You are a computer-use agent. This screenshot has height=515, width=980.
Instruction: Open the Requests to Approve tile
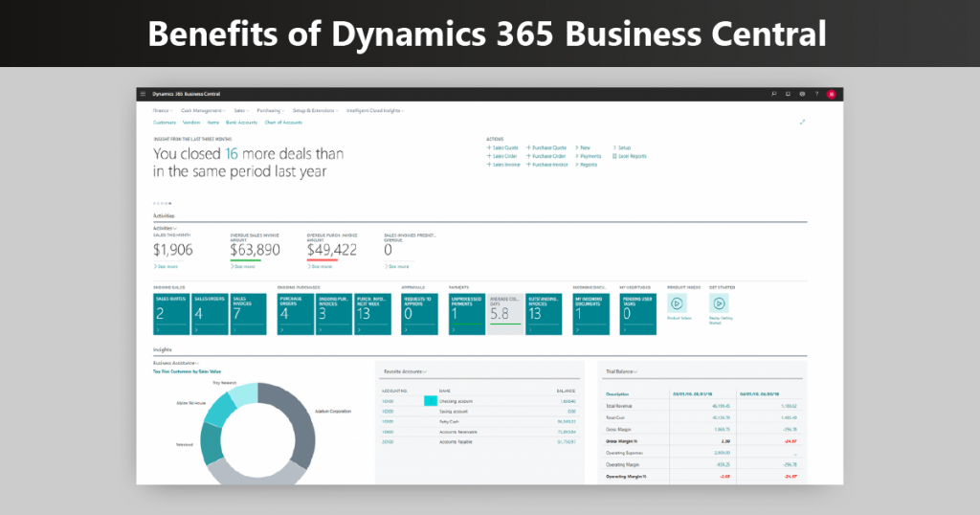419,314
